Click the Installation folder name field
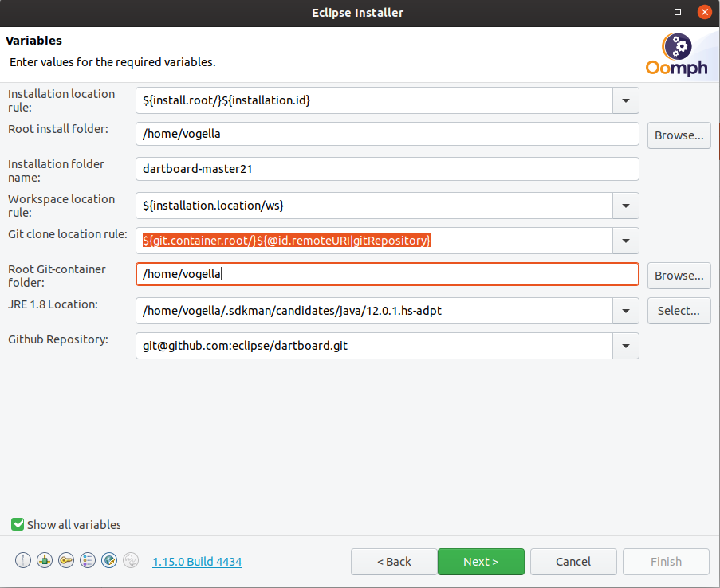720x588 pixels. point(387,169)
